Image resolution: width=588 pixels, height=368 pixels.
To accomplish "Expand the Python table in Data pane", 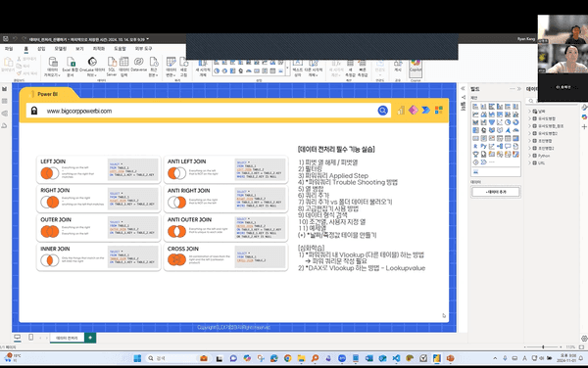I will tap(530, 156).
